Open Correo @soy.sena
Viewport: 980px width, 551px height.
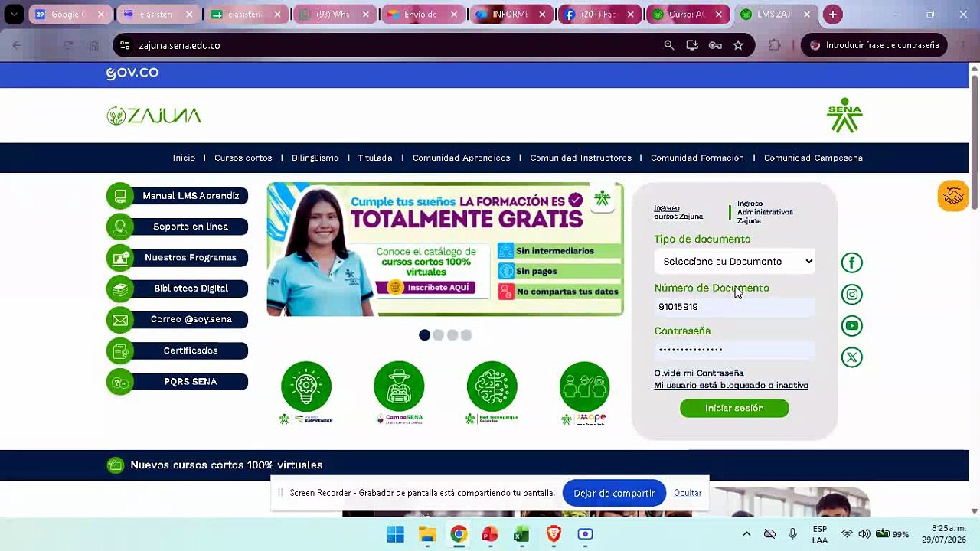178,319
